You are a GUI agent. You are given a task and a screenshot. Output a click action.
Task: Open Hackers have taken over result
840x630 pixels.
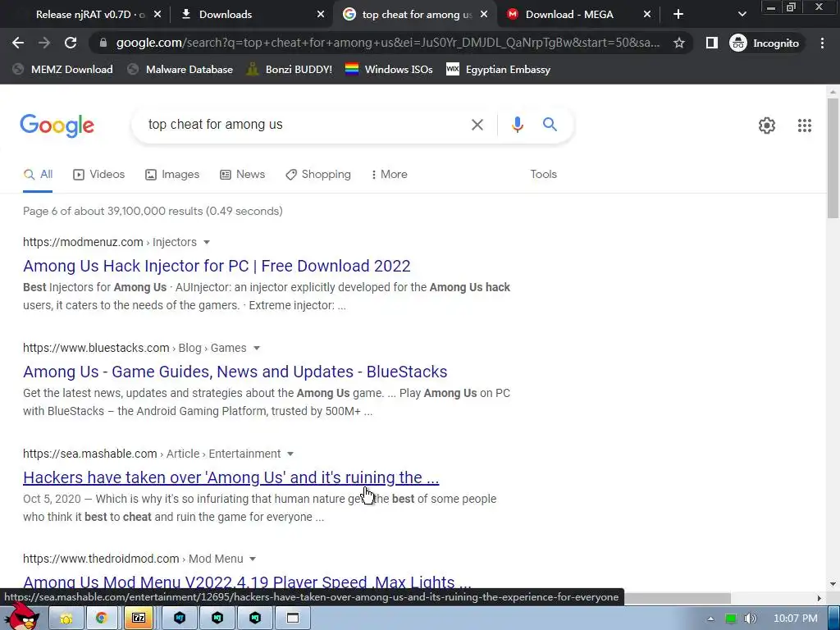(231, 477)
